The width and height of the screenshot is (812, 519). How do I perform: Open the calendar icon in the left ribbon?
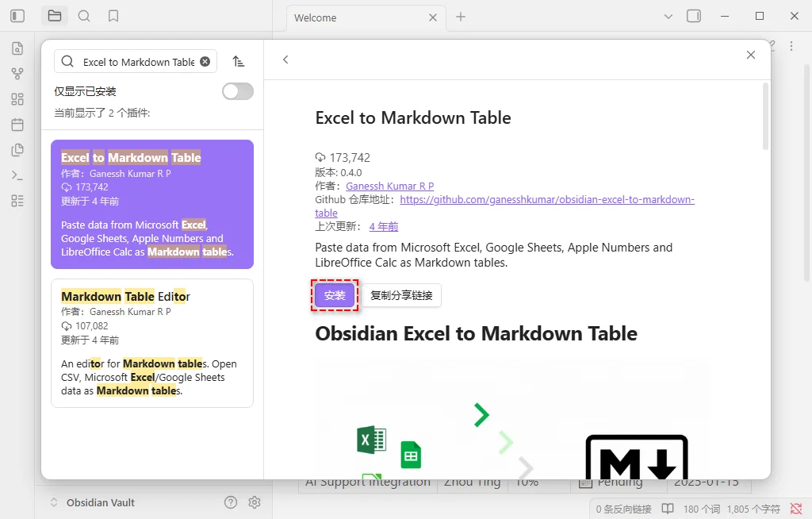(x=17, y=124)
